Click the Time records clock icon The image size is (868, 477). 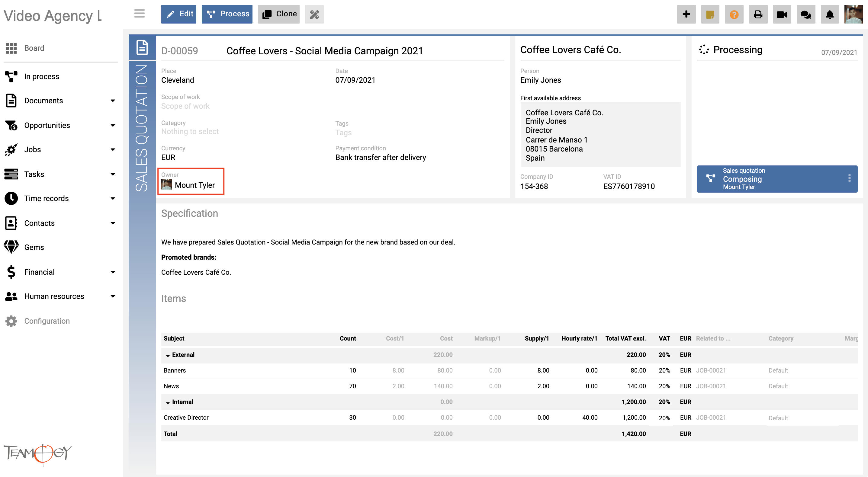pos(11,198)
